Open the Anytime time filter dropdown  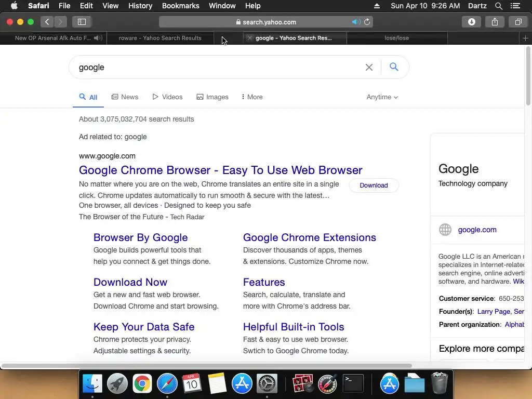tap(382, 97)
